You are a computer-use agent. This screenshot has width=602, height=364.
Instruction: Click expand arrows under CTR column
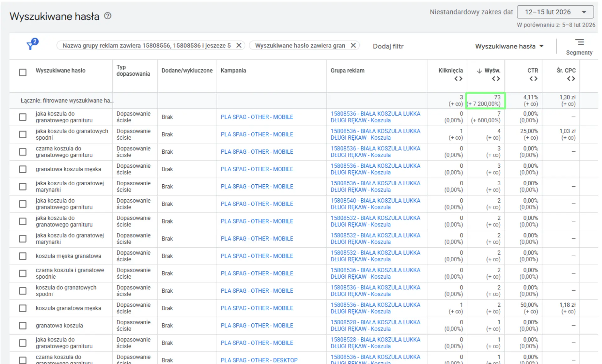point(533,79)
